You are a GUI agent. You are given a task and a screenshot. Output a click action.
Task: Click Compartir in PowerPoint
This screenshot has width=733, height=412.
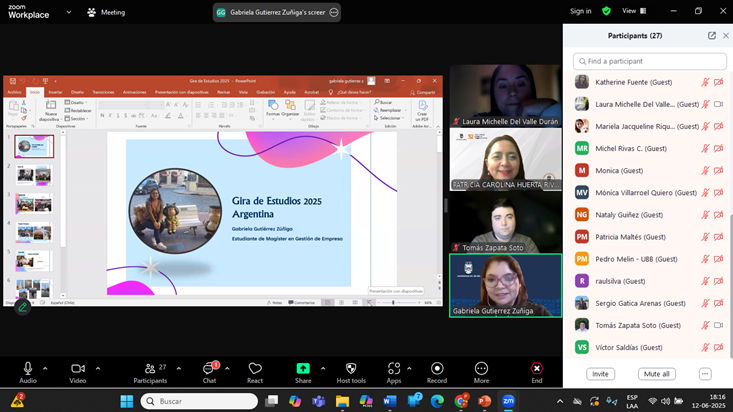coord(423,93)
